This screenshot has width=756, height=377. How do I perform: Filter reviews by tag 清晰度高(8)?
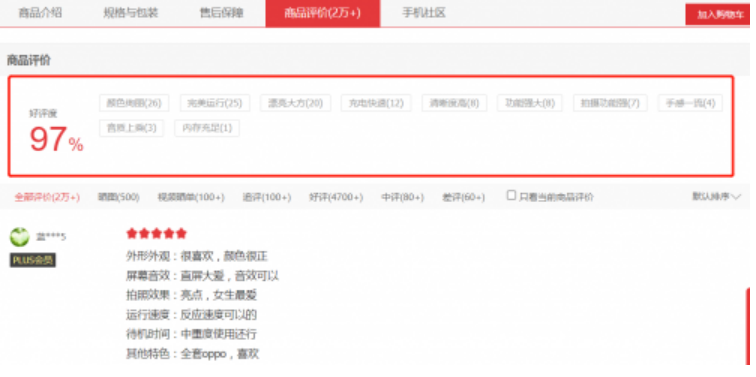(x=454, y=103)
